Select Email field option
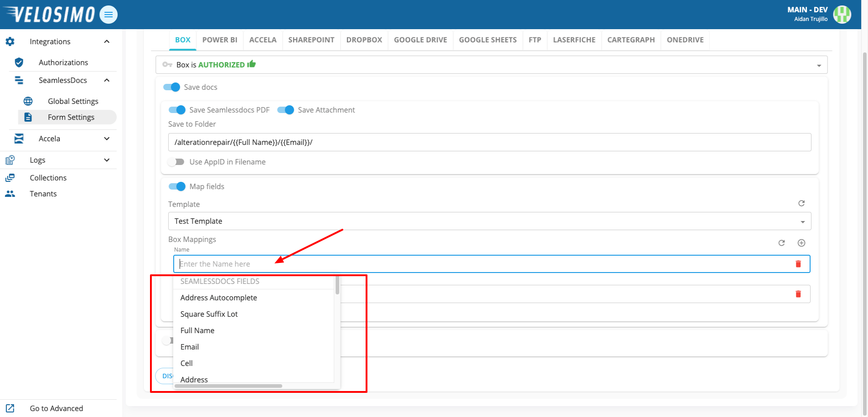The width and height of the screenshot is (868, 417). [x=254, y=347]
